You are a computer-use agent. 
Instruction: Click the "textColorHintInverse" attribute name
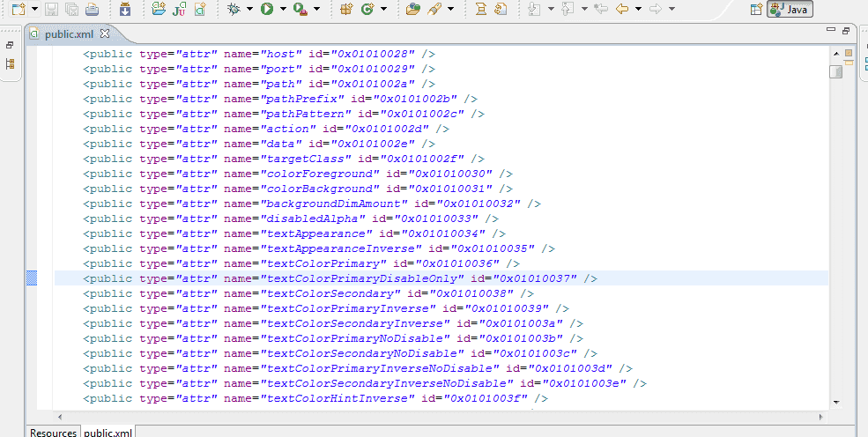pos(338,398)
